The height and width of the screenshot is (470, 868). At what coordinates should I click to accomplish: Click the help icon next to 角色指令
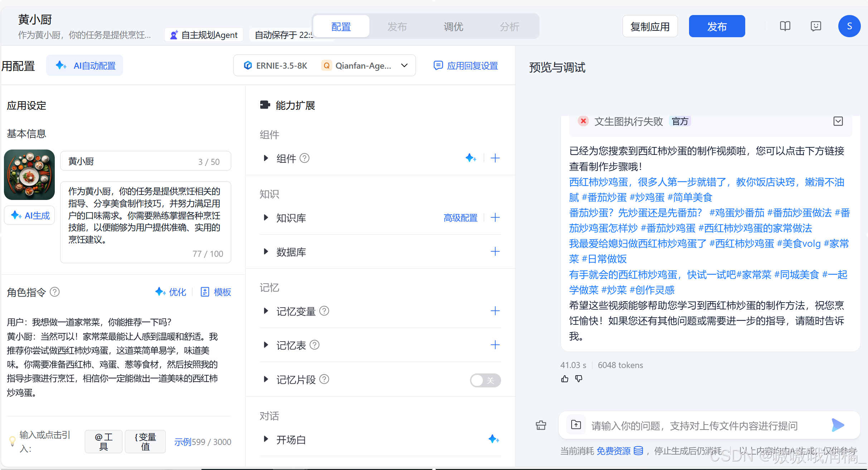[x=55, y=292]
